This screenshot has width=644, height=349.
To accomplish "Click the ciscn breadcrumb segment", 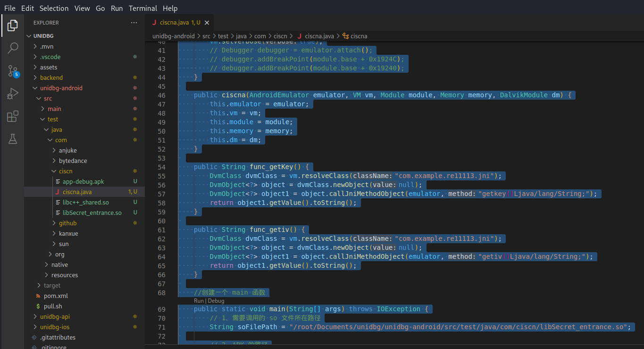I will click(280, 36).
